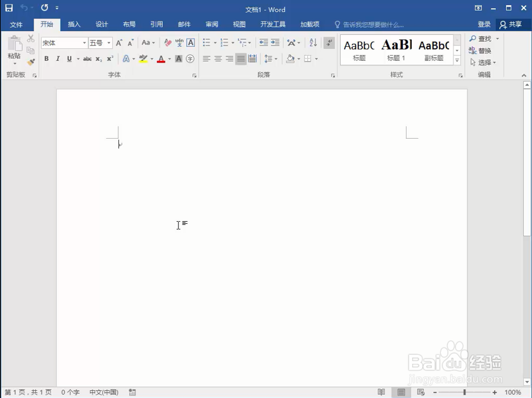Click the Increase Indent icon
Image resolution: width=532 pixels, height=398 pixels.
[x=275, y=42]
